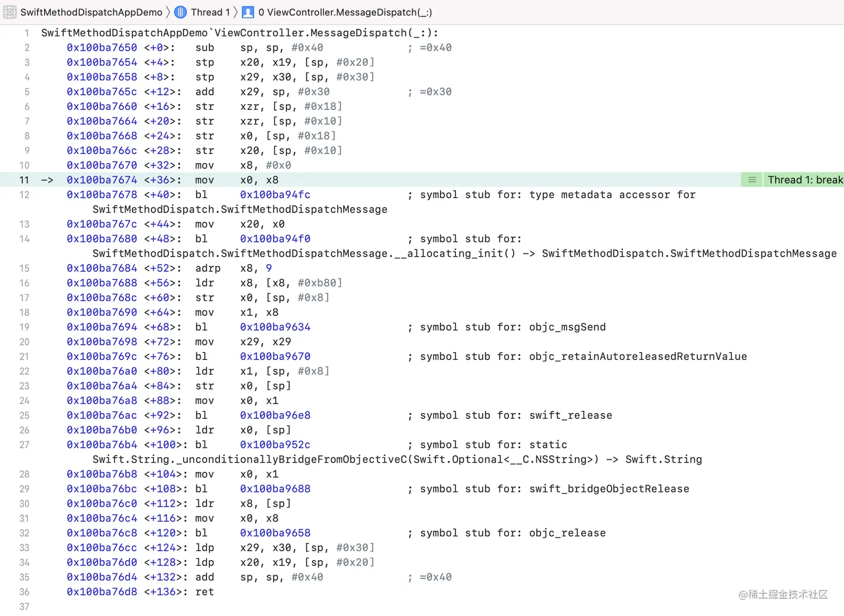The width and height of the screenshot is (844, 616).
Task: Click instruction address 0x100ba76b4
Action: (x=102, y=445)
